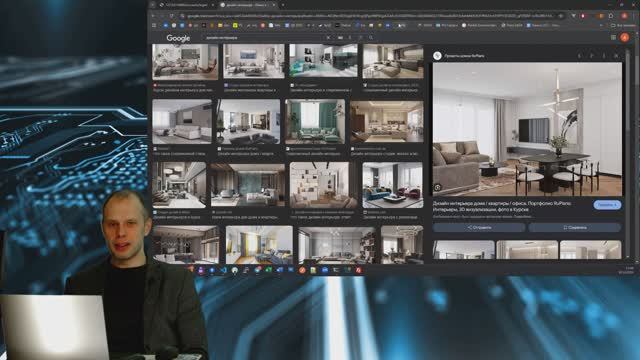Click the RuPlans source logo in the preview header

(x=437, y=56)
